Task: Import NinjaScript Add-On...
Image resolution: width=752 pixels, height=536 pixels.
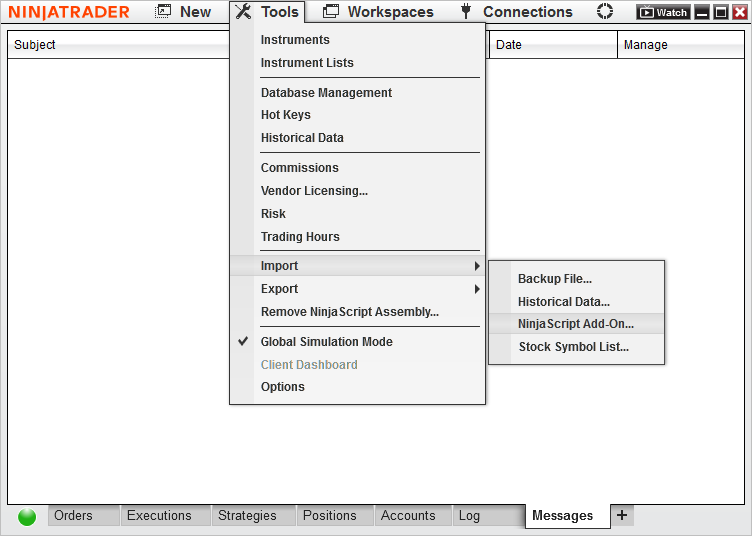Action: [x=576, y=324]
